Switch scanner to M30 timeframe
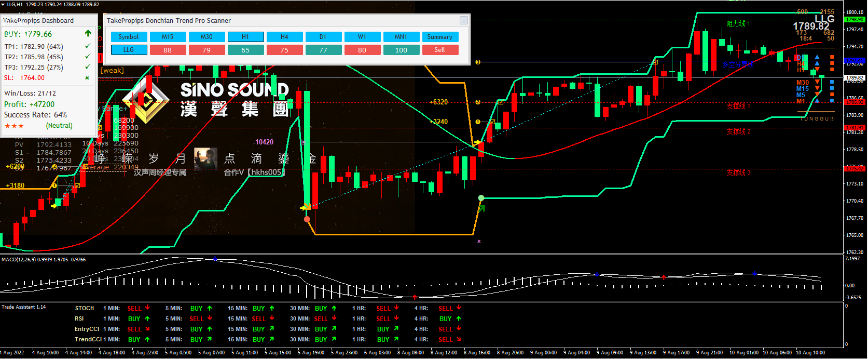The image size is (868, 359). tap(206, 37)
